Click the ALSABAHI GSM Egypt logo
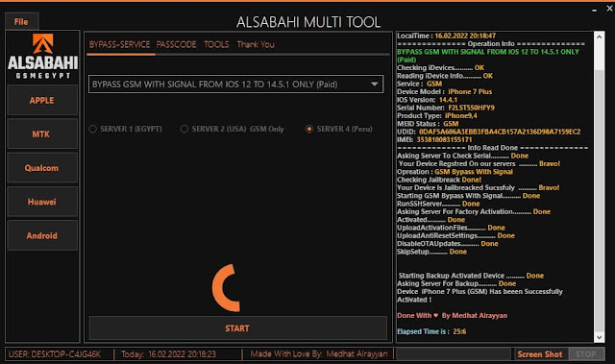615x364 pixels. pyautogui.click(x=42, y=57)
